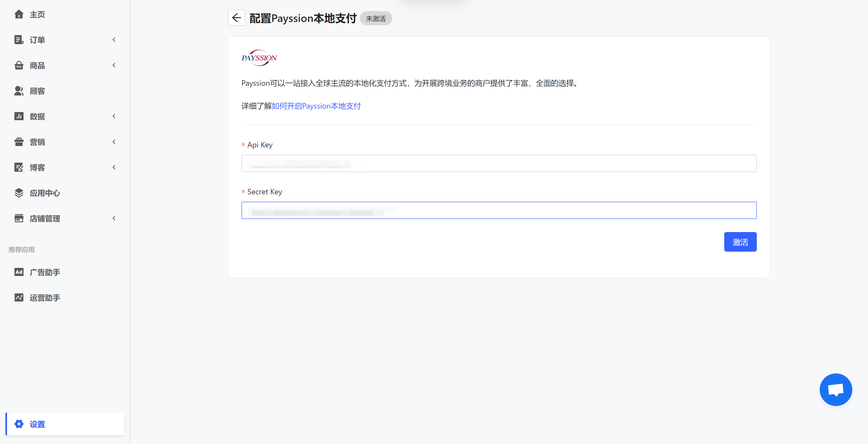Click the app center layers icon
This screenshot has width=868, height=444.
coord(19,193)
